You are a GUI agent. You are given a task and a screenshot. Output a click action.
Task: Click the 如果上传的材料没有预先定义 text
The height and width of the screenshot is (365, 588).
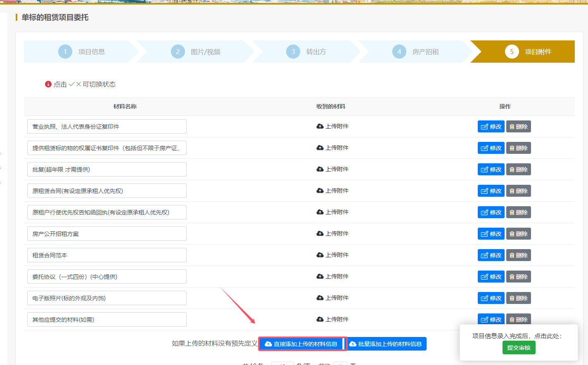click(214, 344)
